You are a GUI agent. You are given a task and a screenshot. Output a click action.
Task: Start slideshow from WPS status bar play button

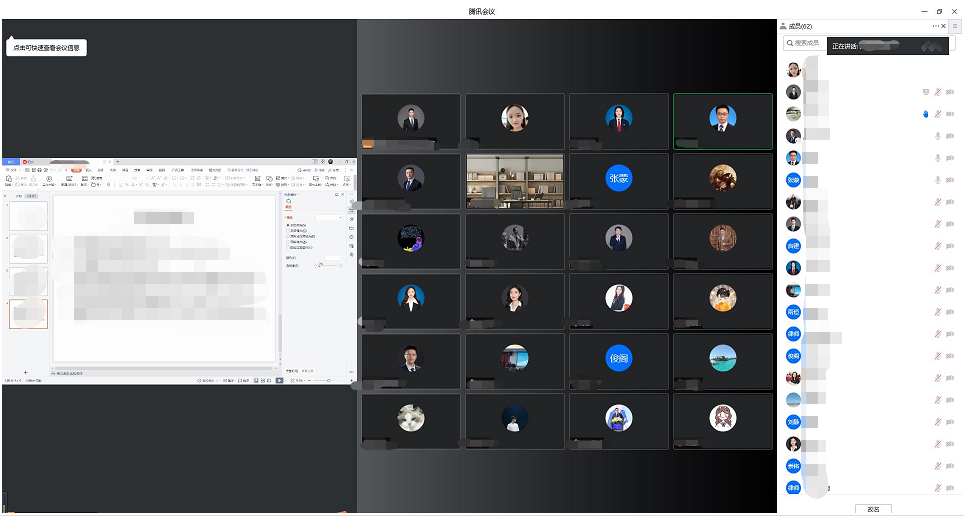280,380
